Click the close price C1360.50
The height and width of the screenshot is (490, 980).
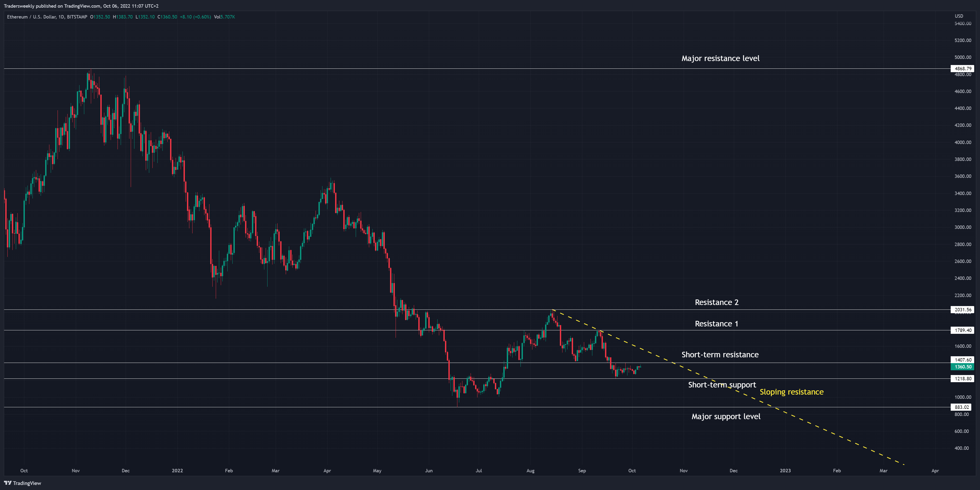tap(167, 17)
